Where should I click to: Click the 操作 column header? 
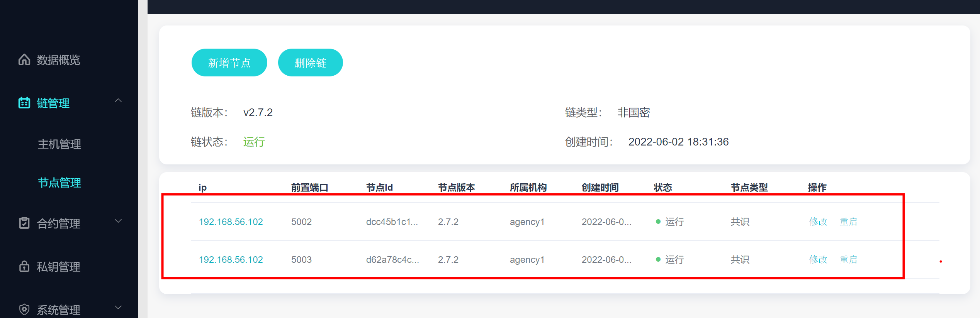point(817,188)
